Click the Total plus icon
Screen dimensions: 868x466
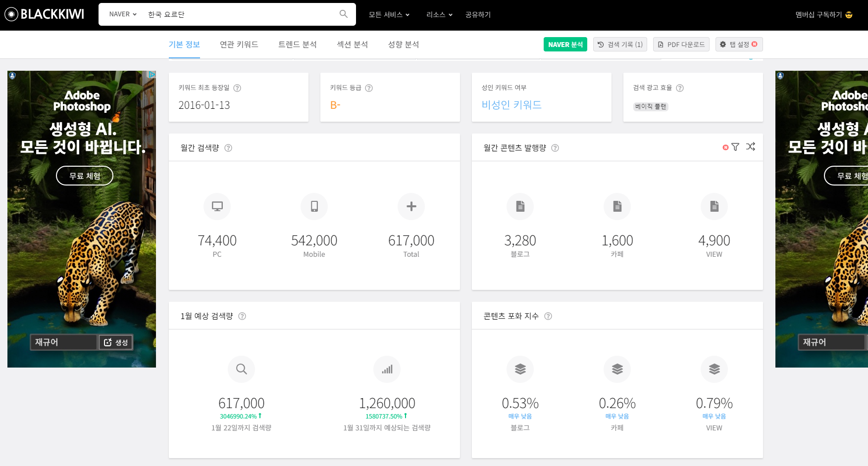(x=411, y=206)
